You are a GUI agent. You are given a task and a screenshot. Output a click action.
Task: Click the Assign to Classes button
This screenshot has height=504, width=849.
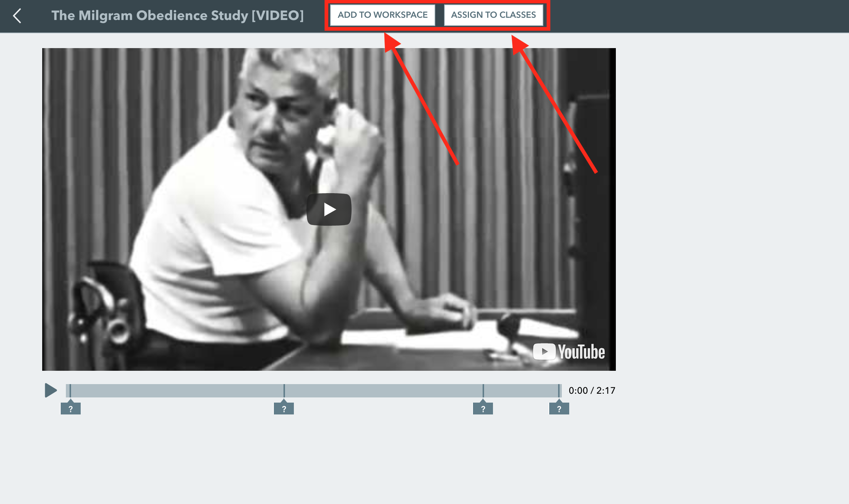click(493, 15)
